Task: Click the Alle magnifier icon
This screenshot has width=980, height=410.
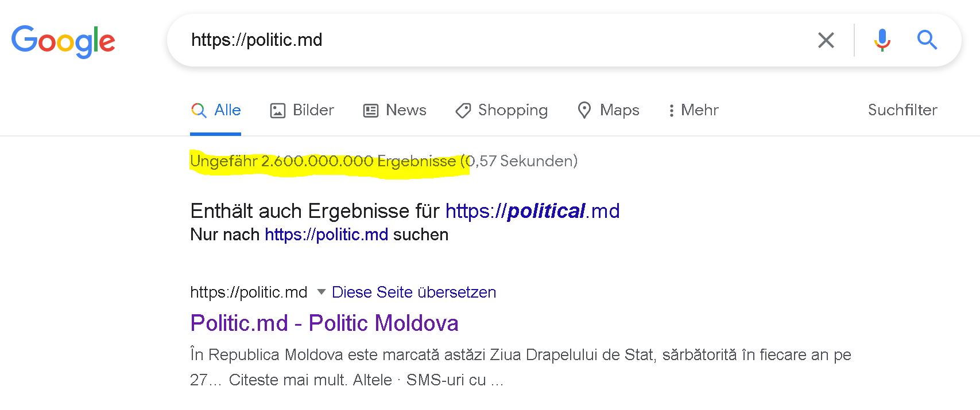Action: point(199,110)
